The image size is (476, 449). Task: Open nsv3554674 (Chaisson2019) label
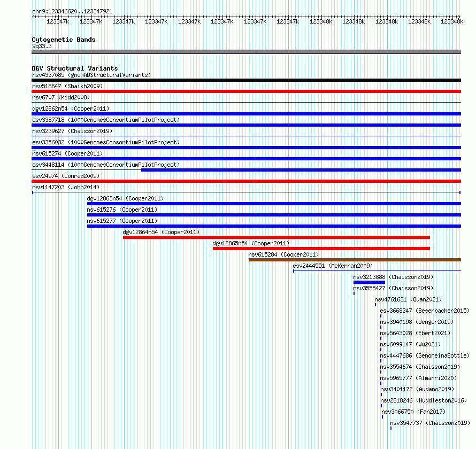(420, 367)
